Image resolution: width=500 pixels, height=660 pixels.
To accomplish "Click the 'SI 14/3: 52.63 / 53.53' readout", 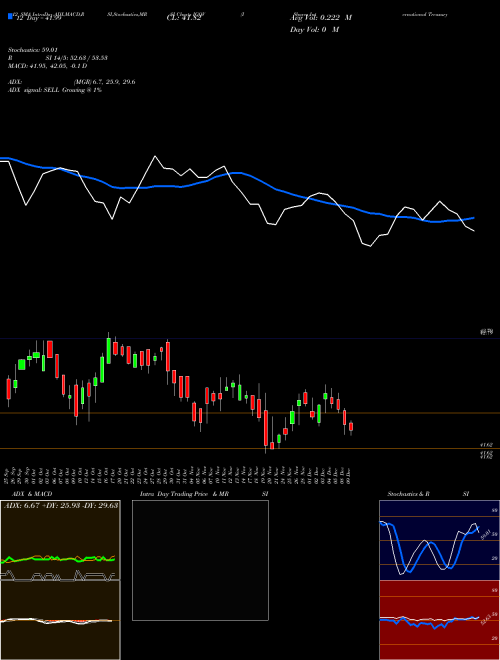I will click(77, 58).
